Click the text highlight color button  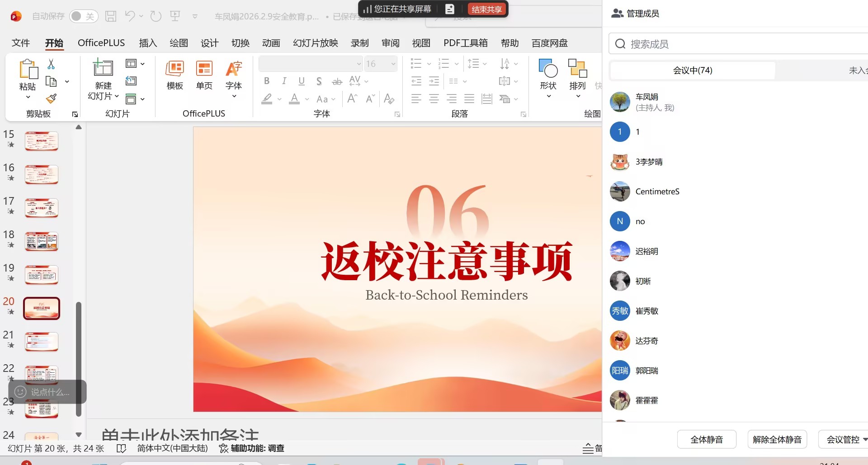[267, 99]
